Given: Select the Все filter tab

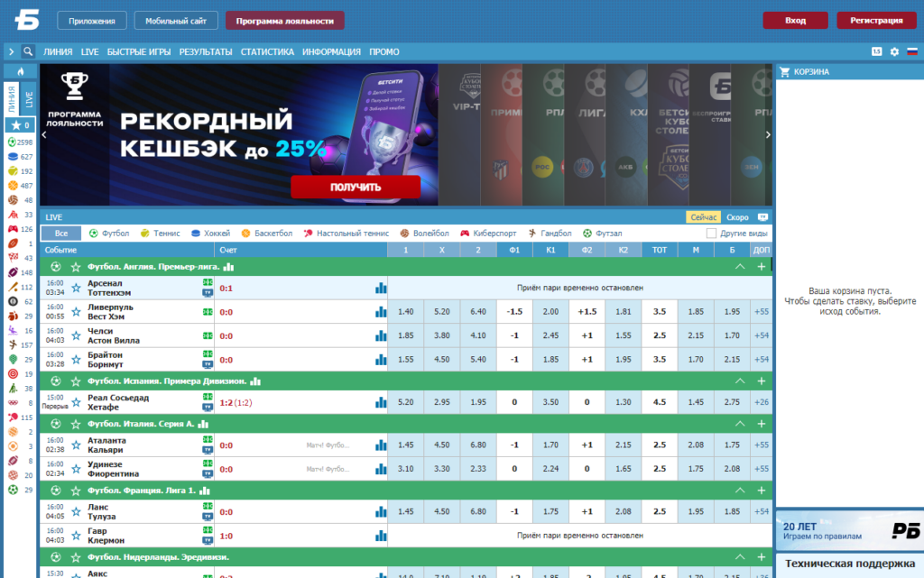Looking at the screenshot, I should click(61, 233).
